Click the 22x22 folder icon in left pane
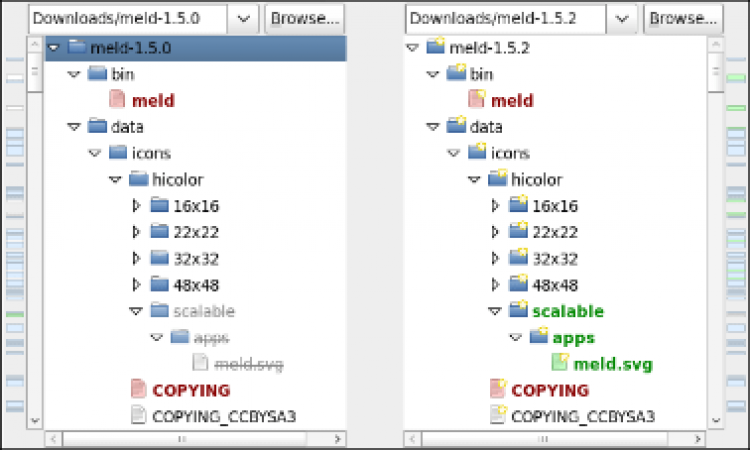 tap(159, 231)
